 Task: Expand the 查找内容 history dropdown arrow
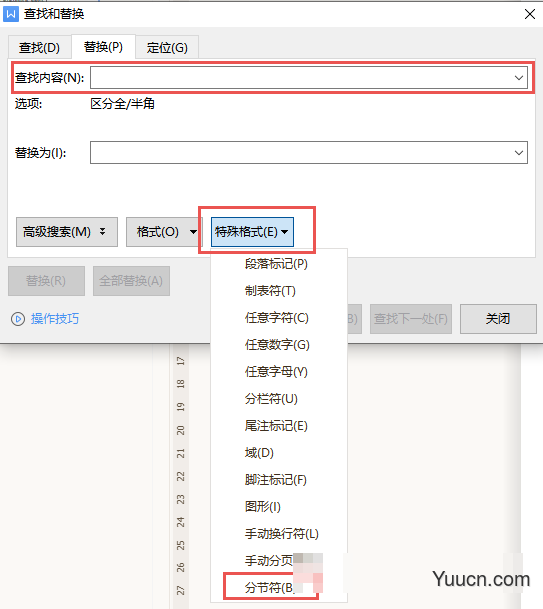pos(519,78)
